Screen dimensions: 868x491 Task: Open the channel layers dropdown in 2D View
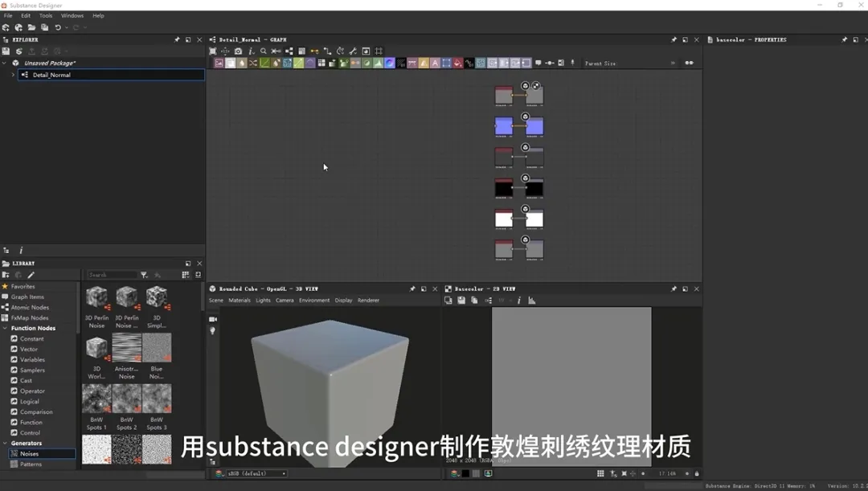pyautogui.click(x=455, y=473)
